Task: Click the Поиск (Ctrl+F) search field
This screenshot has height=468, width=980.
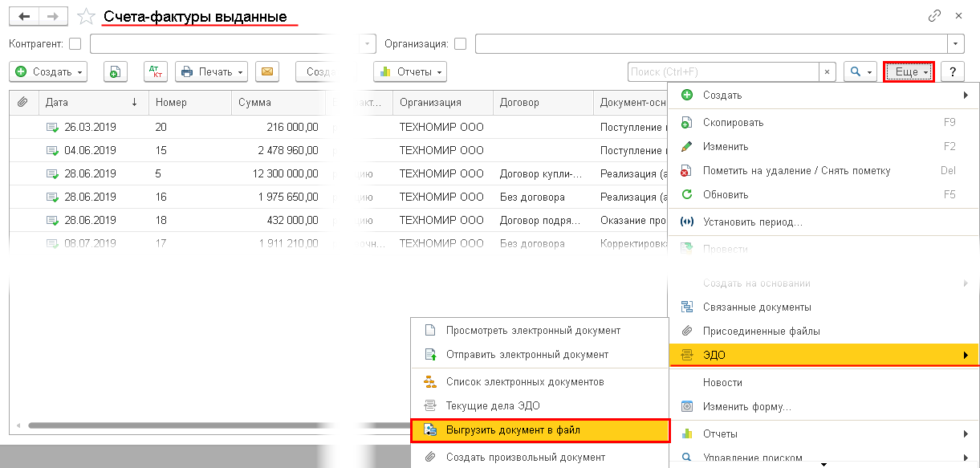Action: [x=723, y=71]
